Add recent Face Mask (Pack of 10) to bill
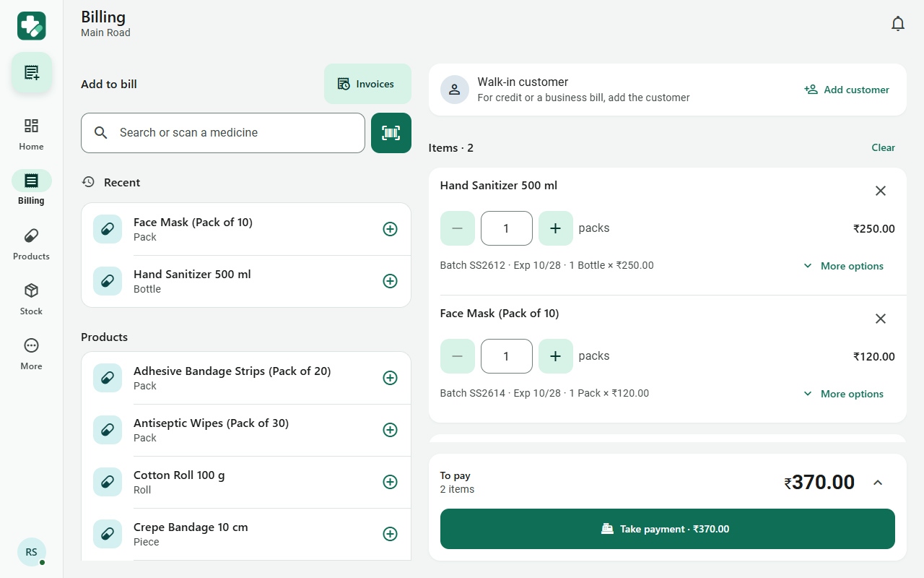This screenshot has width=924, height=578. coord(390,229)
